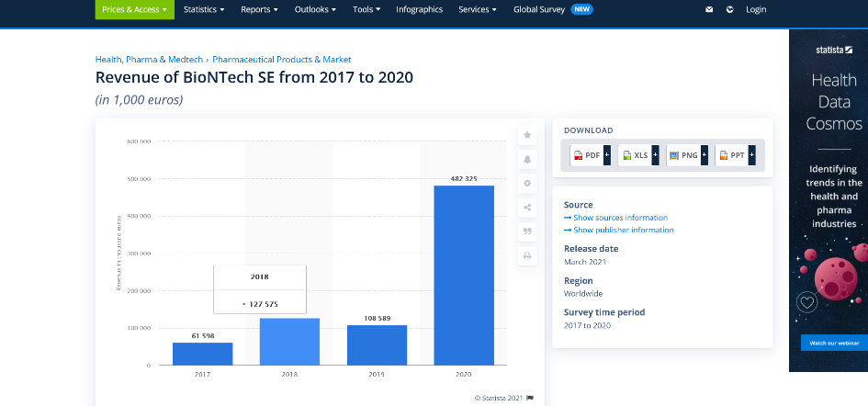Click the 2019 bar in chart
The image size is (868, 406).
[377, 345]
